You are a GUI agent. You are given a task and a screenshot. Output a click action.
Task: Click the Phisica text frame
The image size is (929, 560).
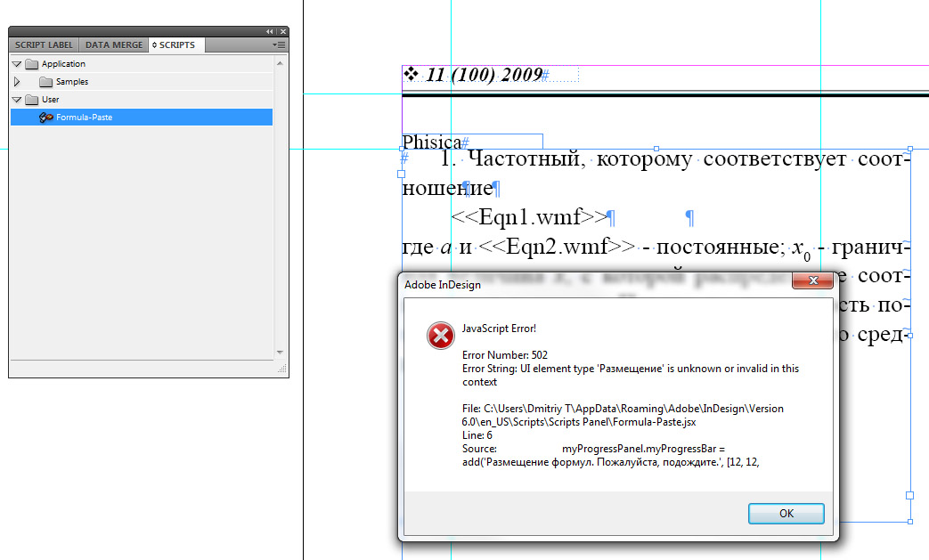click(472, 142)
